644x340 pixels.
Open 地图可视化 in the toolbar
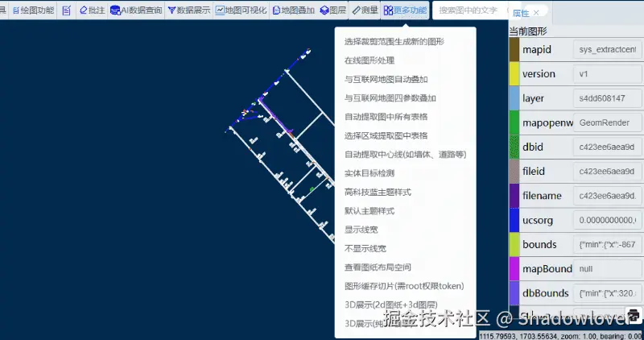tap(241, 10)
